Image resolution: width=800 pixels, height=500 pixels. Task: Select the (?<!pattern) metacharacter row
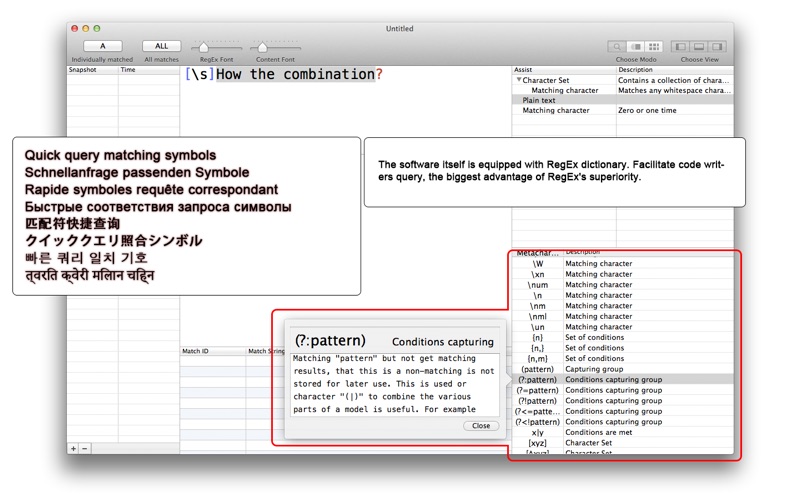tap(622, 421)
